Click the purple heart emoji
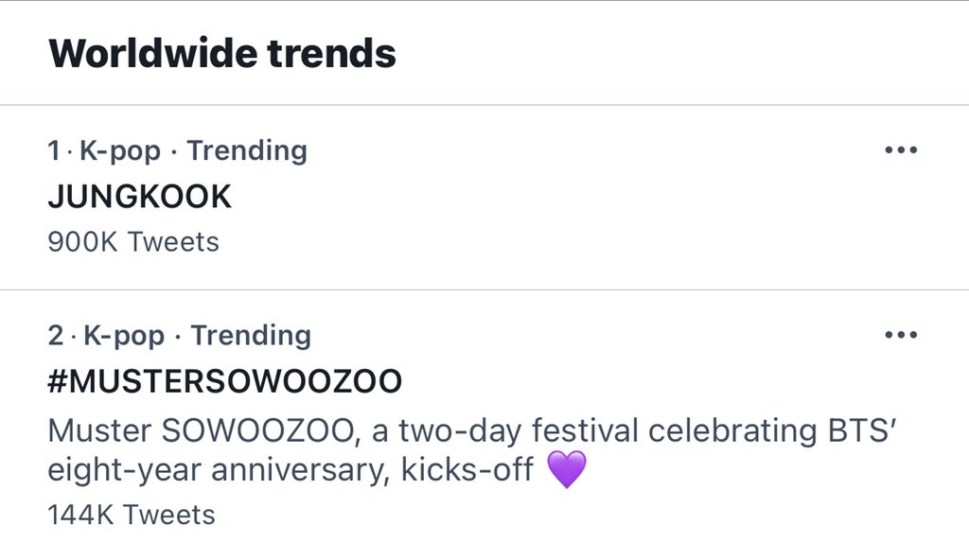The width and height of the screenshot is (969, 560). point(567,470)
